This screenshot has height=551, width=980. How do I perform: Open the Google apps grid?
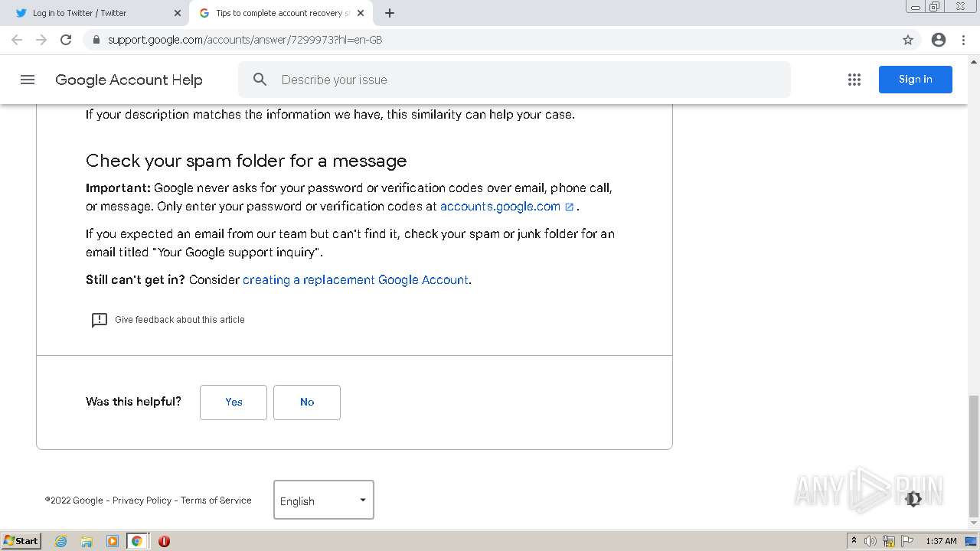coord(854,80)
